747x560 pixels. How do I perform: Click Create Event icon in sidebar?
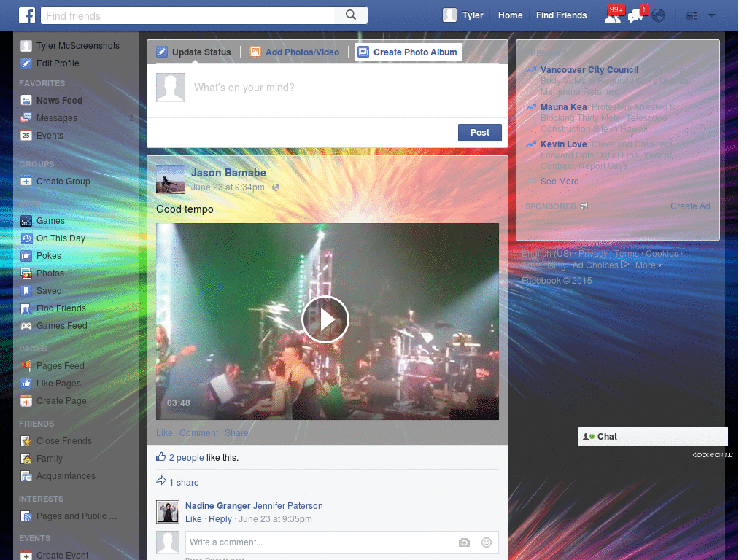[x=26, y=555]
